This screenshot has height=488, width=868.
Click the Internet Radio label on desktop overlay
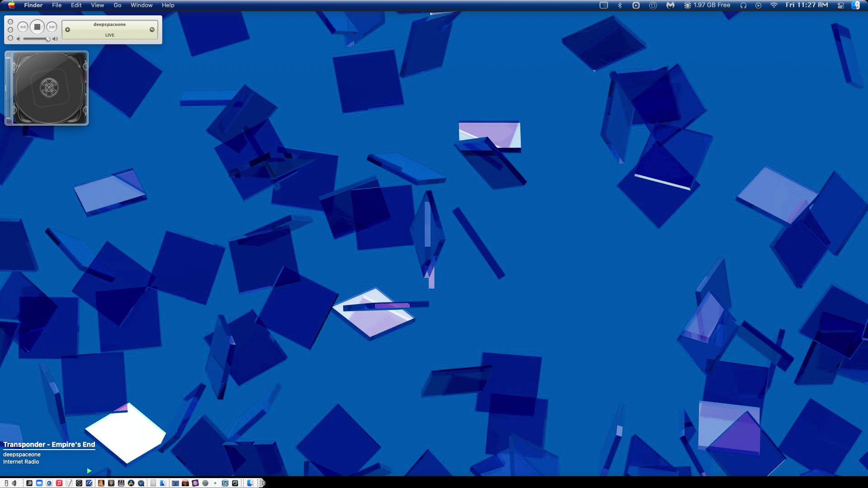pyautogui.click(x=21, y=462)
